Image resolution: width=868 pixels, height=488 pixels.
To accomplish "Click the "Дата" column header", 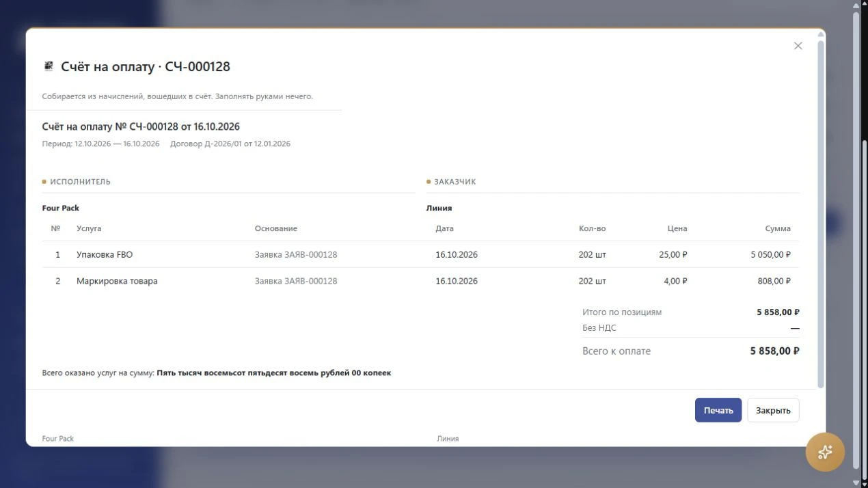I will coord(444,228).
